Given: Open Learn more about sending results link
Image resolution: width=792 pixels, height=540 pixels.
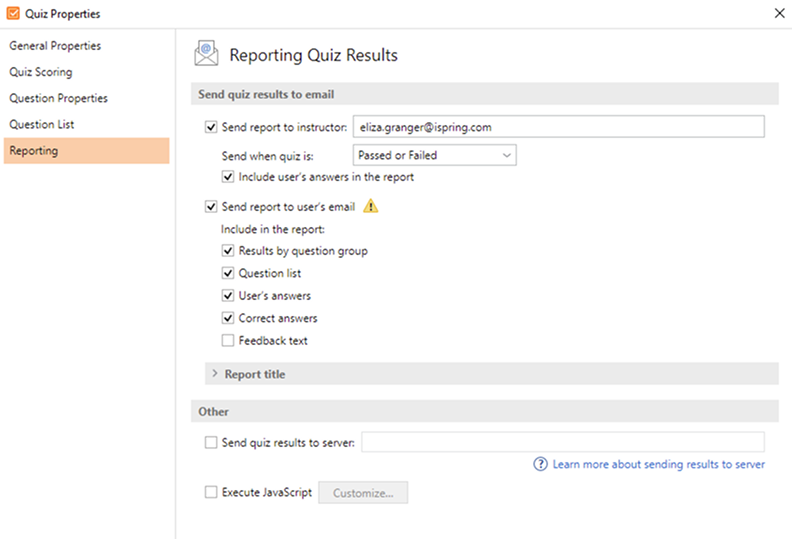Looking at the screenshot, I should 659,464.
